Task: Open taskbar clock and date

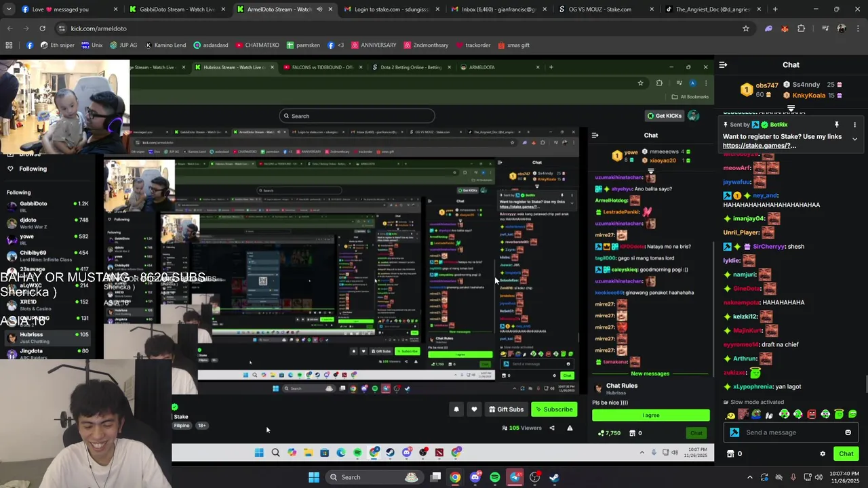Action: [x=844, y=477]
